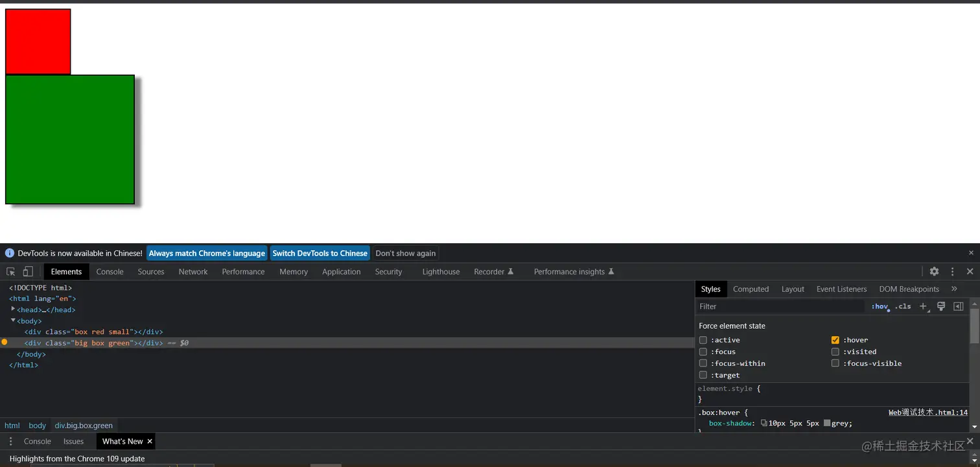Uncheck the :hover state checkbox
The image size is (980, 467).
pos(835,340)
